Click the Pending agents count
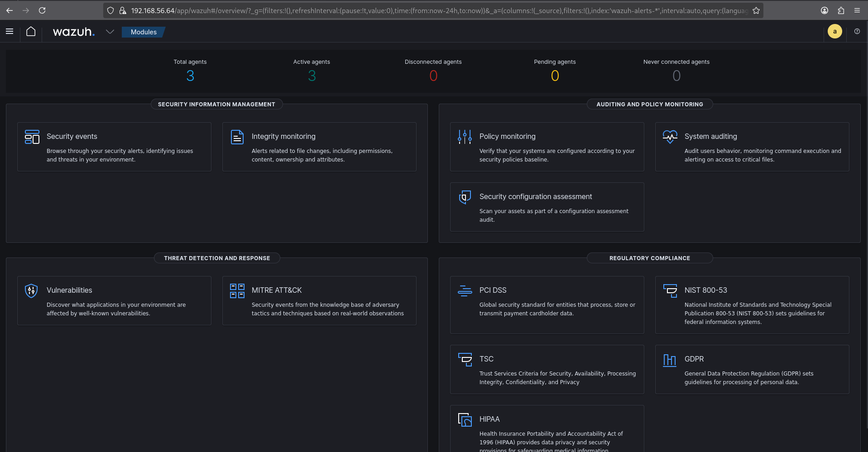The height and width of the screenshot is (452, 868). click(x=555, y=76)
